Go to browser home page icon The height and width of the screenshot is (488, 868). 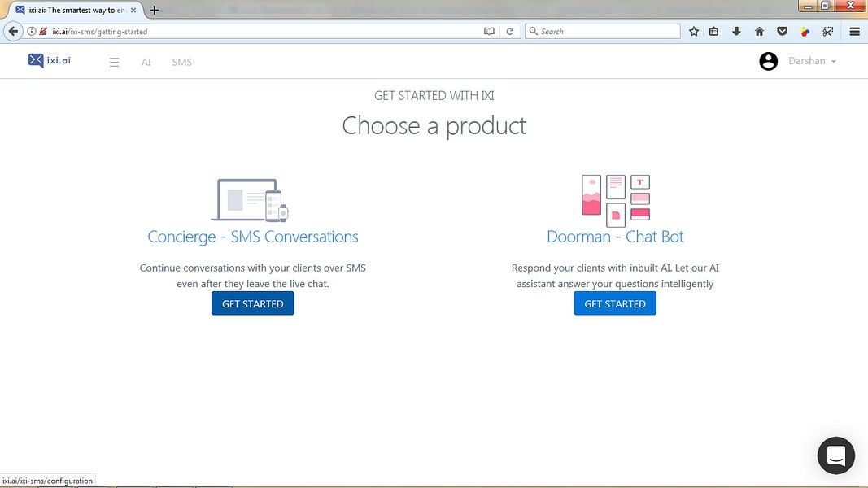(x=760, y=32)
